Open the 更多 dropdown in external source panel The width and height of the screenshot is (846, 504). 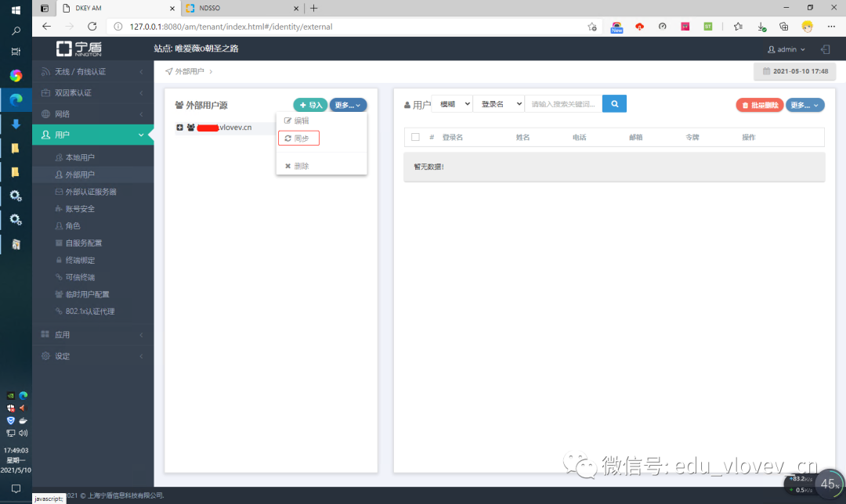(348, 105)
